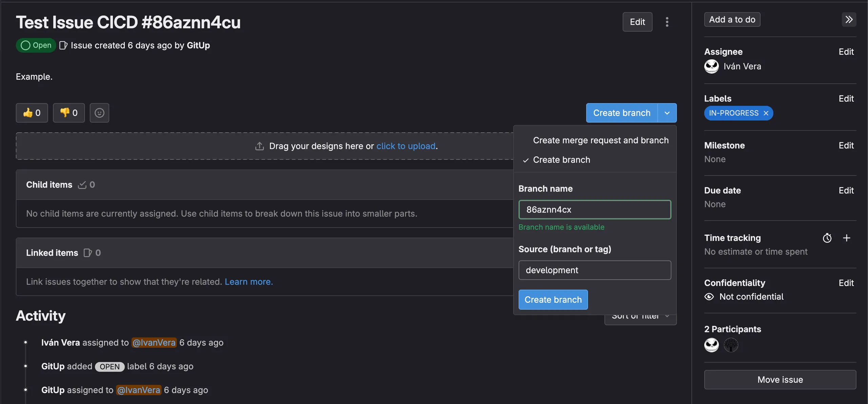
Task: Click the Move issue button
Action: pyautogui.click(x=780, y=380)
